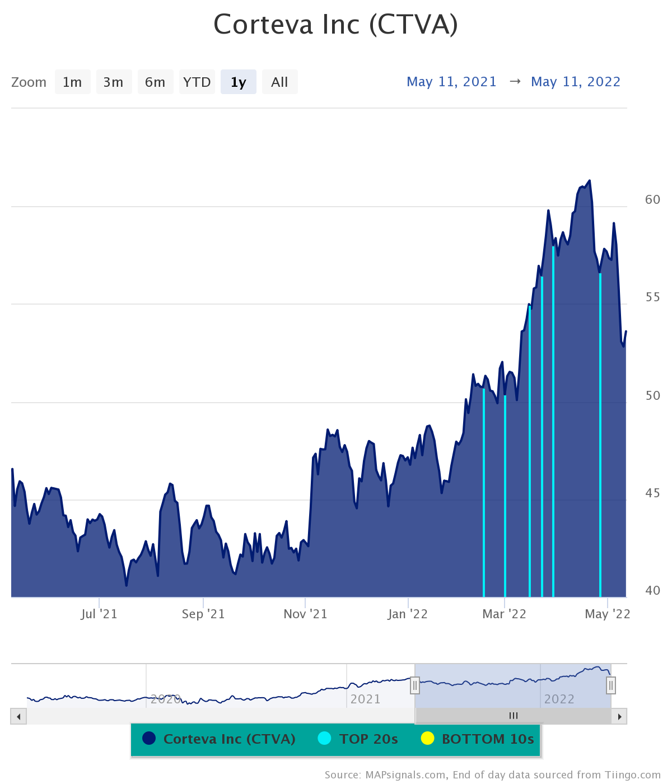Click the Mar '22 axis label

pyautogui.click(x=505, y=614)
